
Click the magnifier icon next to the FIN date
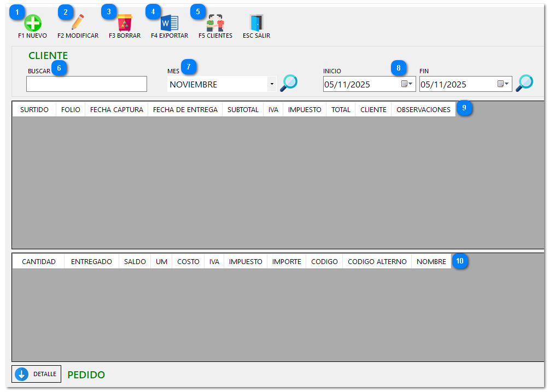(524, 84)
